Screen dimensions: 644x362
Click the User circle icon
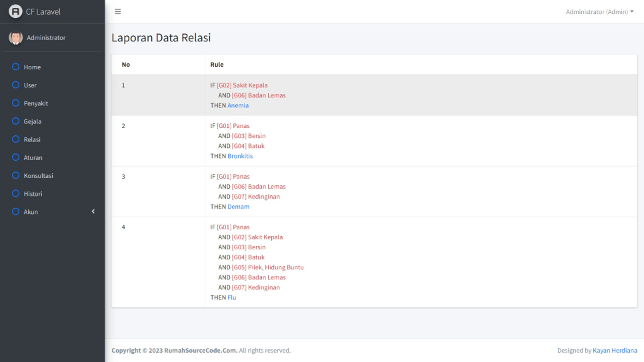point(15,85)
